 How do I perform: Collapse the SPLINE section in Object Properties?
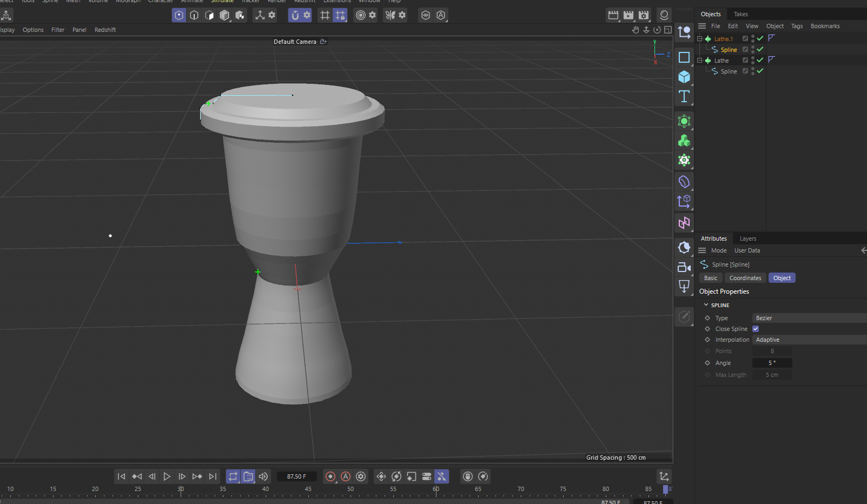(x=706, y=304)
